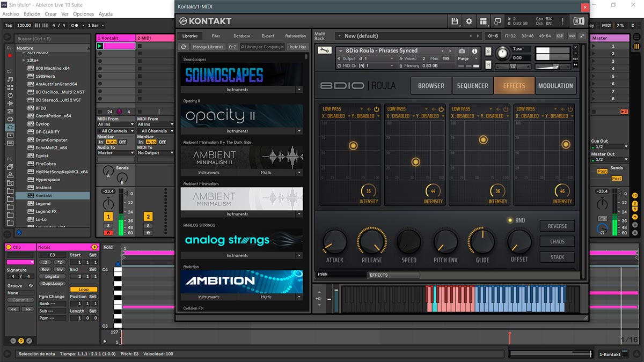
Task: Open Sounds category in Ableton browser
Action: click(10, 79)
